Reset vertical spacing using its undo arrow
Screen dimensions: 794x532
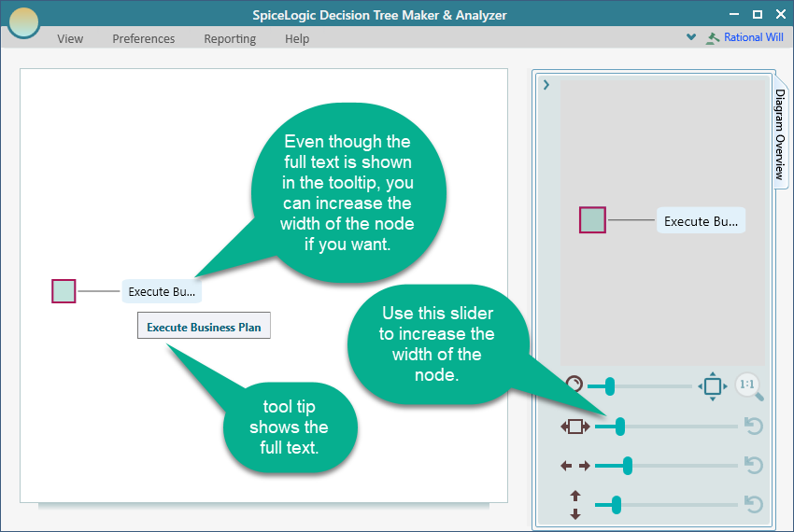point(753,505)
